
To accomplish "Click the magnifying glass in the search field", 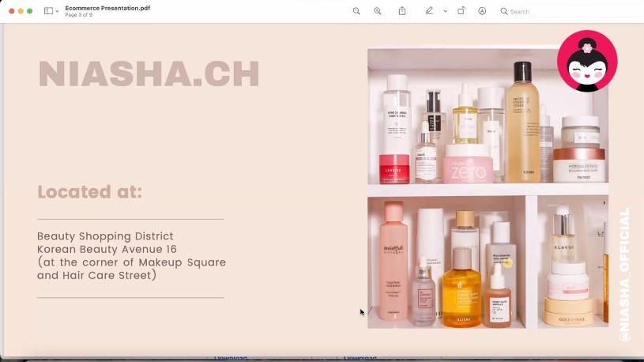I will (504, 12).
